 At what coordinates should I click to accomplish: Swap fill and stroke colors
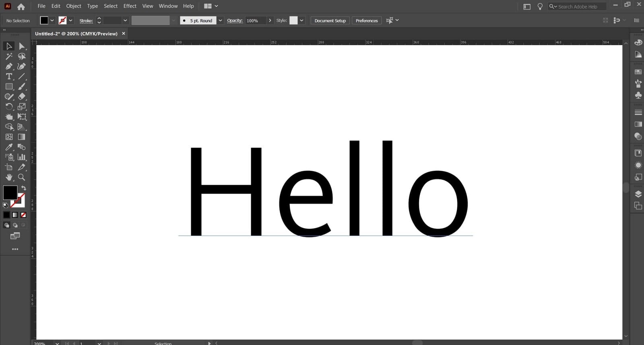coord(24,188)
